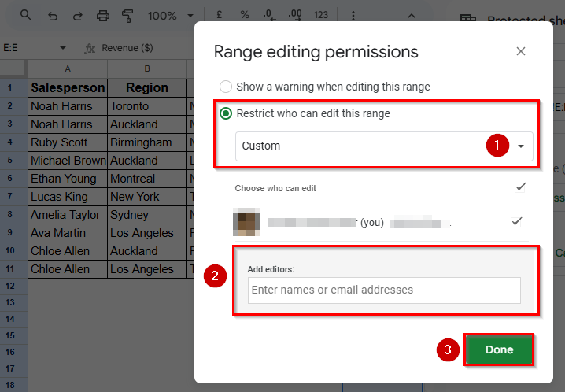Open the 123 number format menu

click(x=321, y=16)
